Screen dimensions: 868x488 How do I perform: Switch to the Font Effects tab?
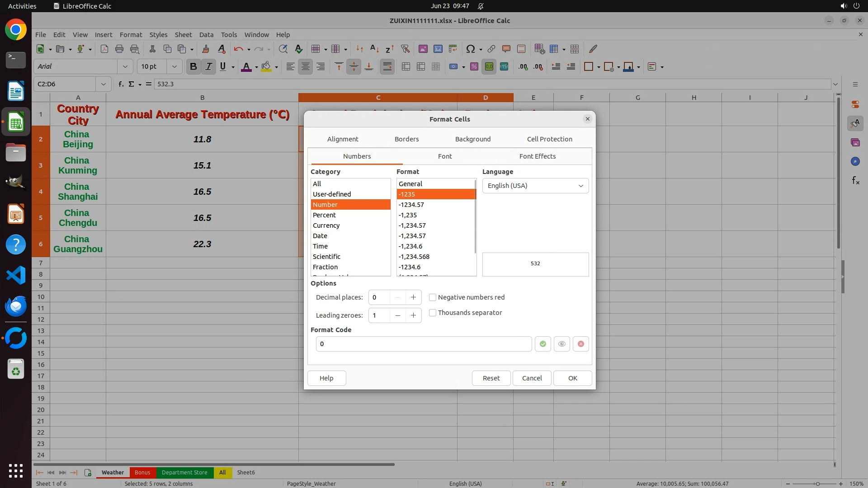point(537,156)
